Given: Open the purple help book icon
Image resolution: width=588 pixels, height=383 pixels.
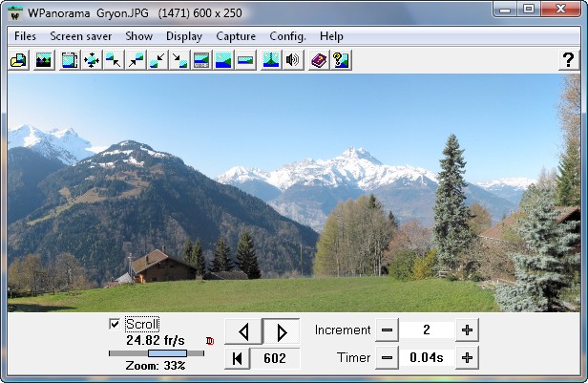Looking at the screenshot, I should point(319,60).
